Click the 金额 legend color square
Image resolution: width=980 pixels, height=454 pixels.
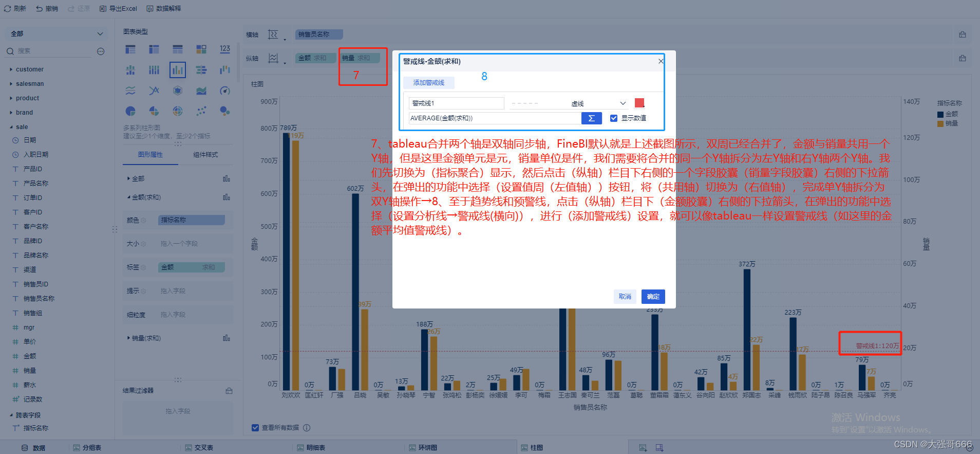click(x=940, y=115)
